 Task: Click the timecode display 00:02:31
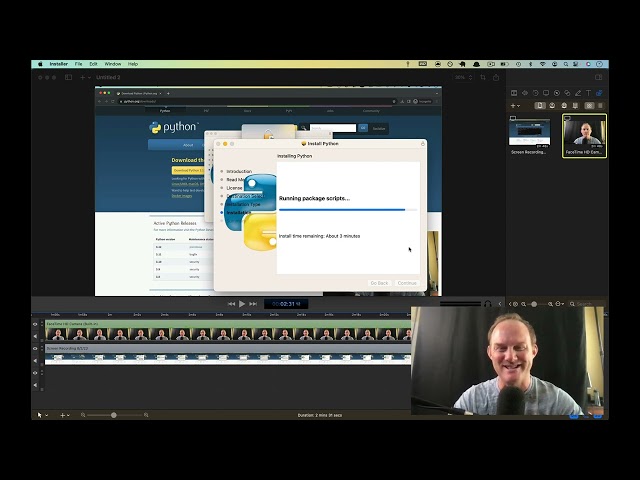pyautogui.click(x=286, y=304)
